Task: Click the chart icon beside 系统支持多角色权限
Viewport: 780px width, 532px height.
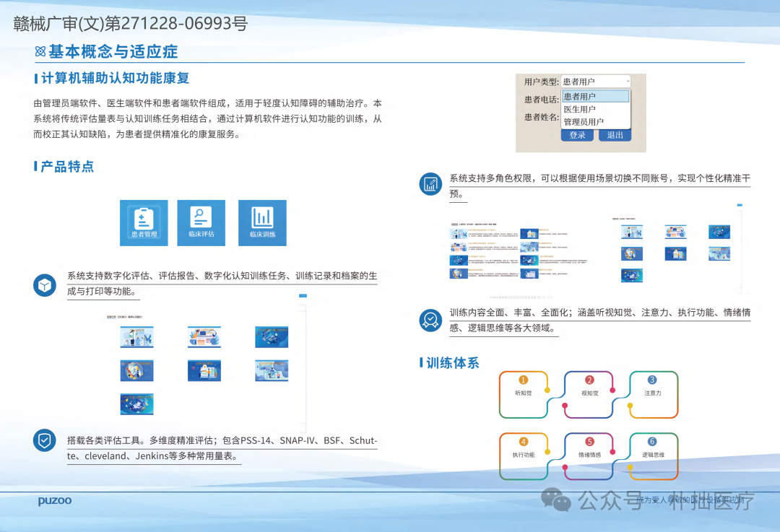Action: tap(430, 185)
